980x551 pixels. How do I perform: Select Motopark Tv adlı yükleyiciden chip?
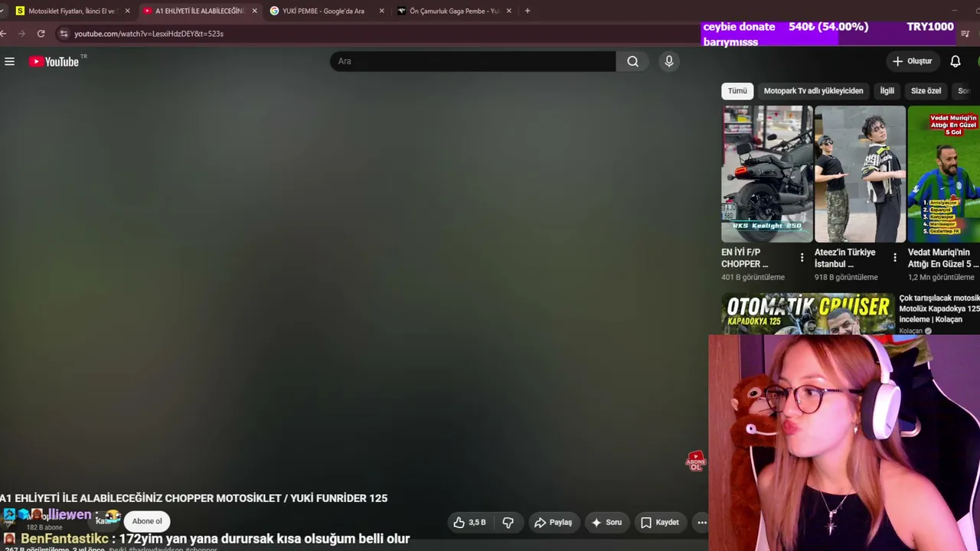tap(813, 91)
